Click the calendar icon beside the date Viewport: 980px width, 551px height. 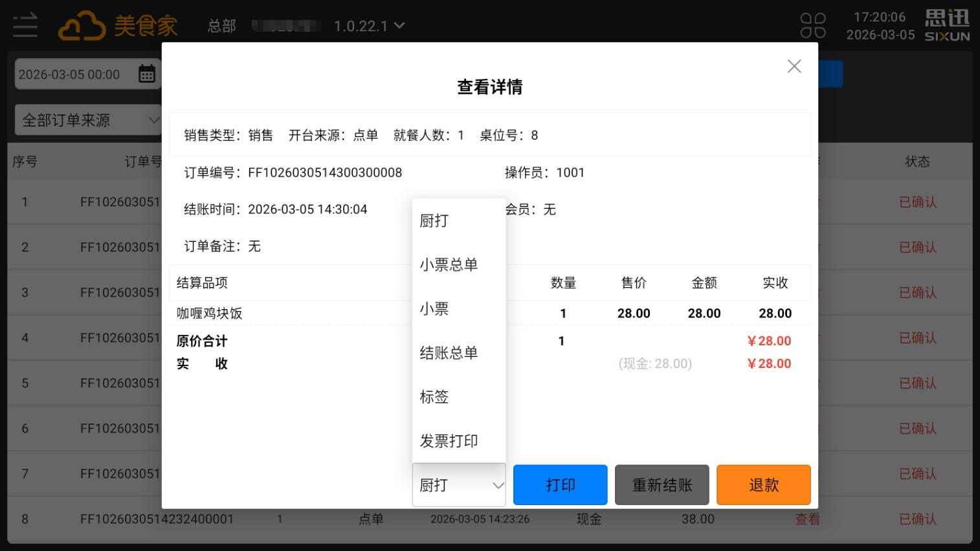[147, 74]
